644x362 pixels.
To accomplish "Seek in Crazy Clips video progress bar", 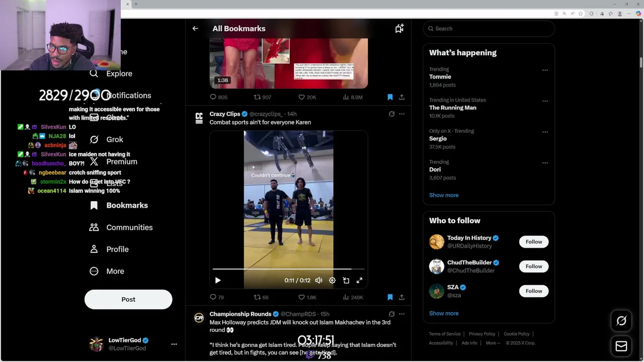I will [x=288, y=269].
